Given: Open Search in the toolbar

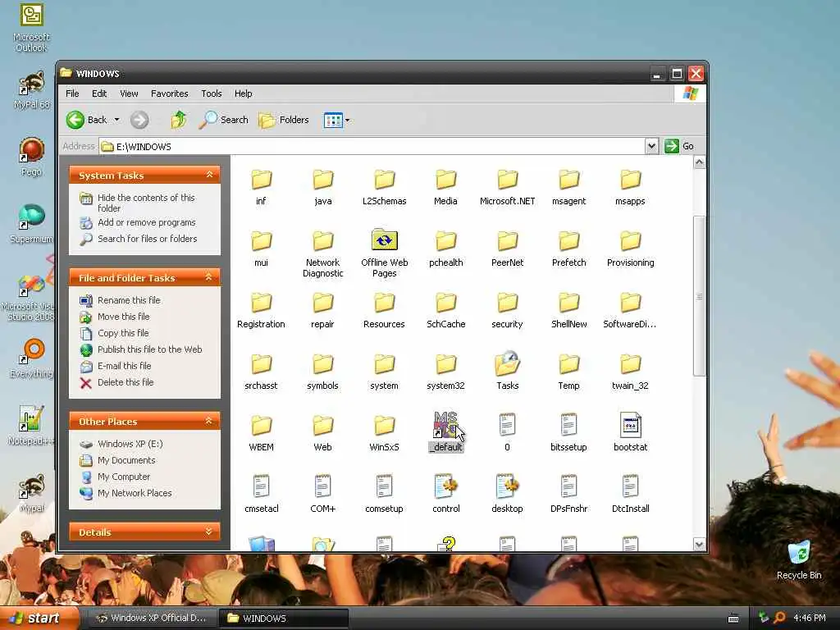Looking at the screenshot, I should pyautogui.click(x=223, y=120).
